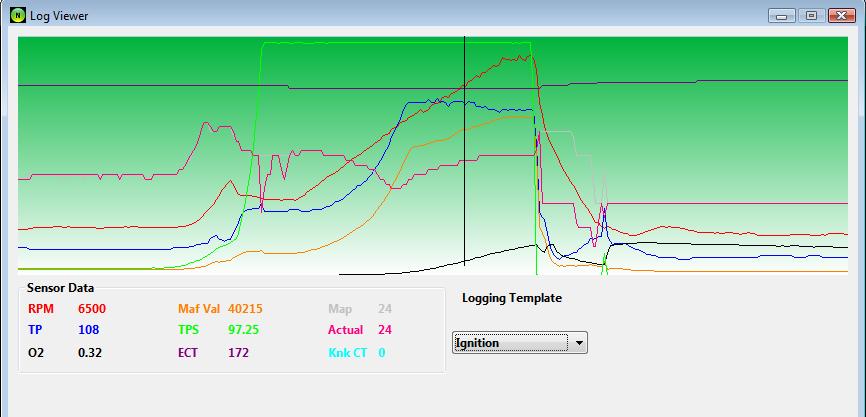
Task: Click the Maf Val value 40215
Action: tap(245, 309)
